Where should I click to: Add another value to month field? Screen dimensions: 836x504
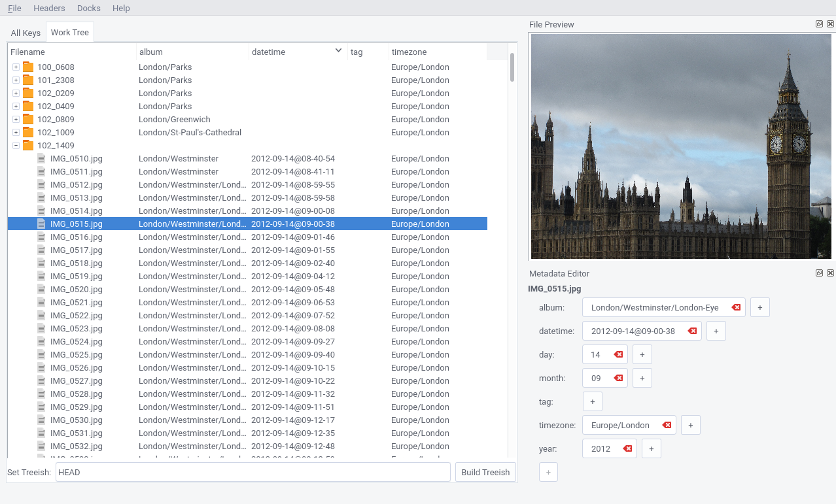click(642, 378)
